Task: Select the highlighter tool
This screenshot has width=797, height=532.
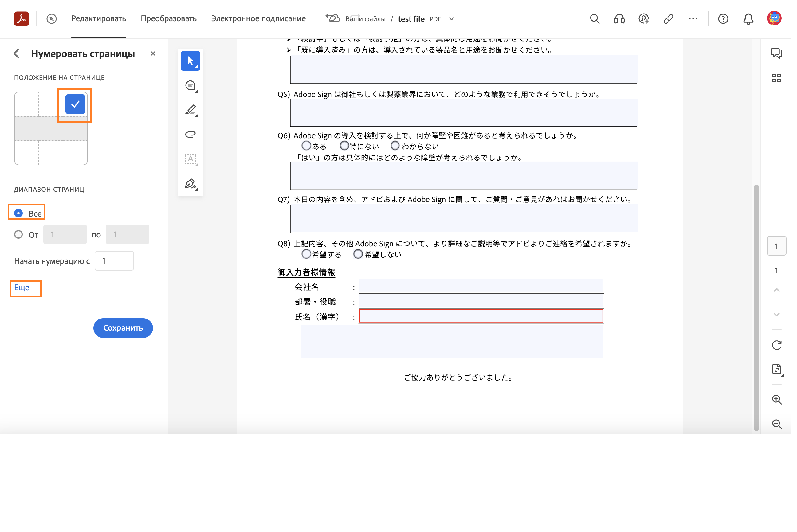Action: click(190, 110)
